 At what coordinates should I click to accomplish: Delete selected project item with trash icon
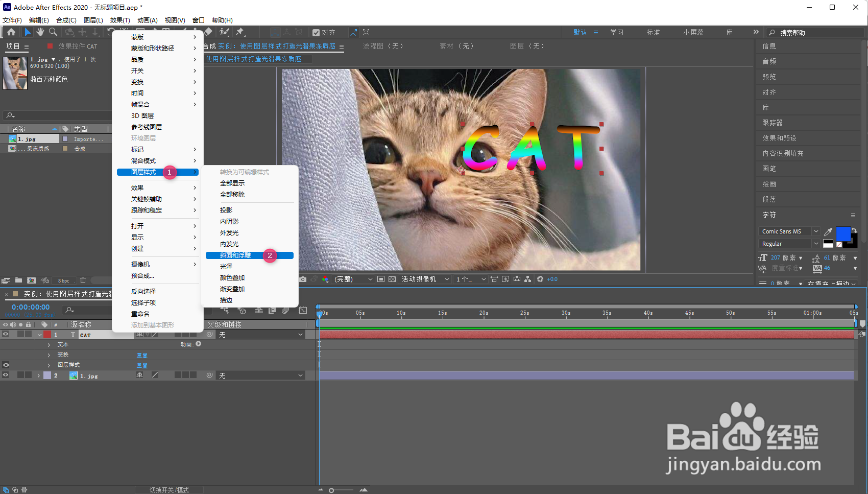[83, 280]
